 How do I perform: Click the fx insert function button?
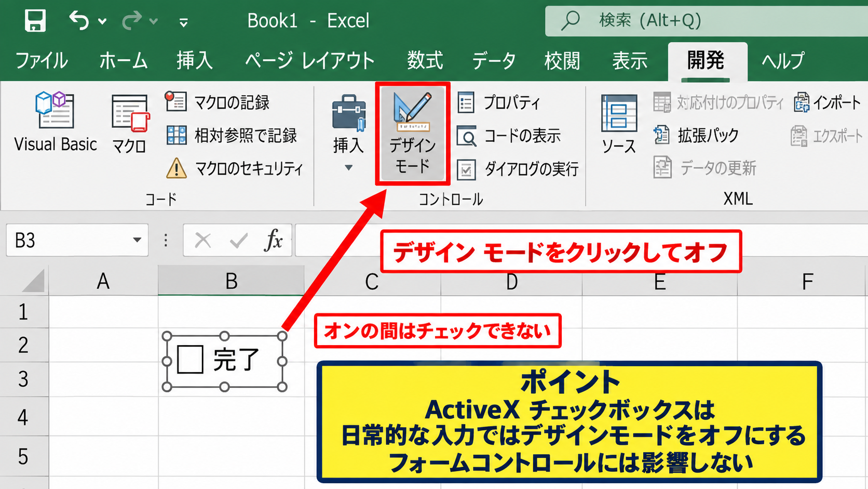pyautogui.click(x=273, y=240)
